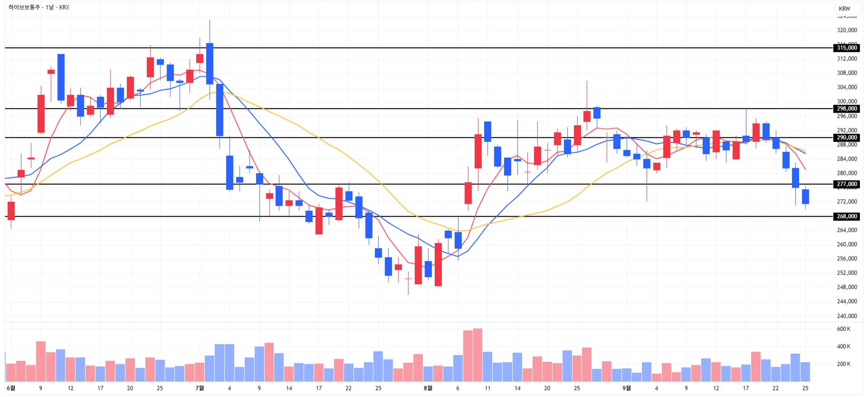This screenshot has height=397, width=868.
Task: Click the 6월 label on date axis
Action: (11, 388)
